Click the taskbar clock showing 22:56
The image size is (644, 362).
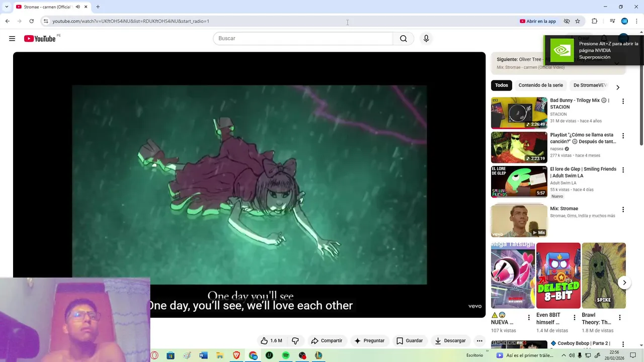coord(614,355)
